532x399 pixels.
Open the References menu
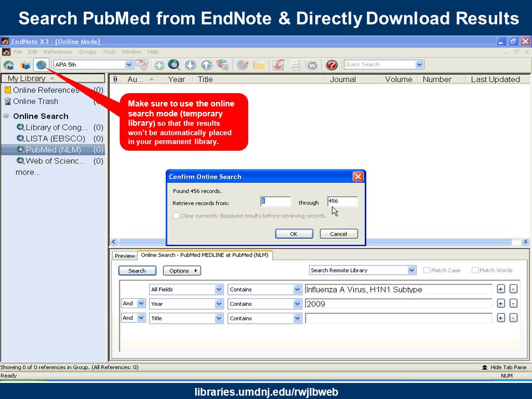58,52
